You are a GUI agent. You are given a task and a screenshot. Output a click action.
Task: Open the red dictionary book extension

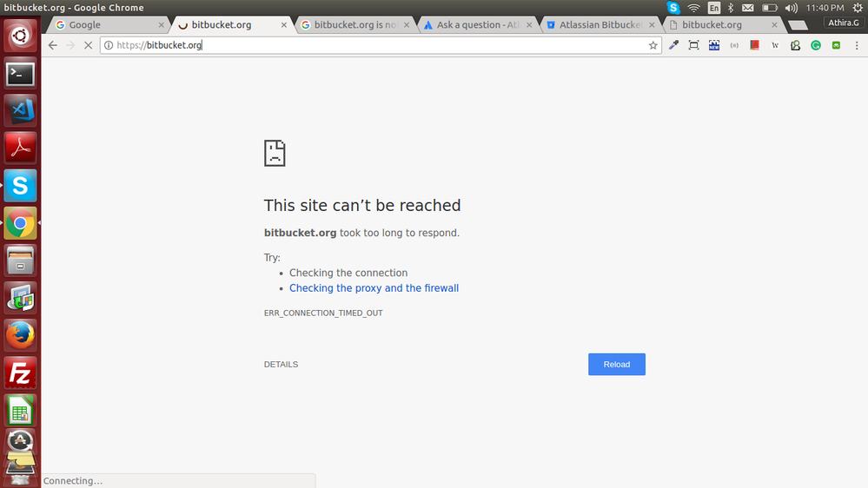pos(754,45)
